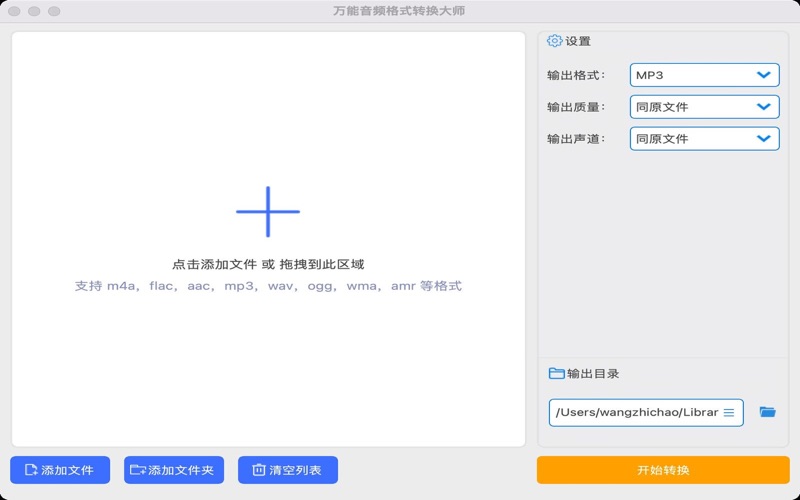Expand the 输出质量 dropdown
The image size is (800, 500).
click(x=704, y=107)
